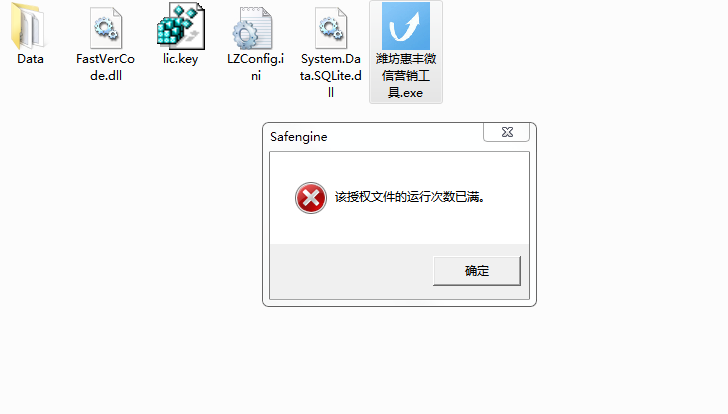Close the Safengine dialog
This screenshot has height=414, width=728.
coord(507,132)
